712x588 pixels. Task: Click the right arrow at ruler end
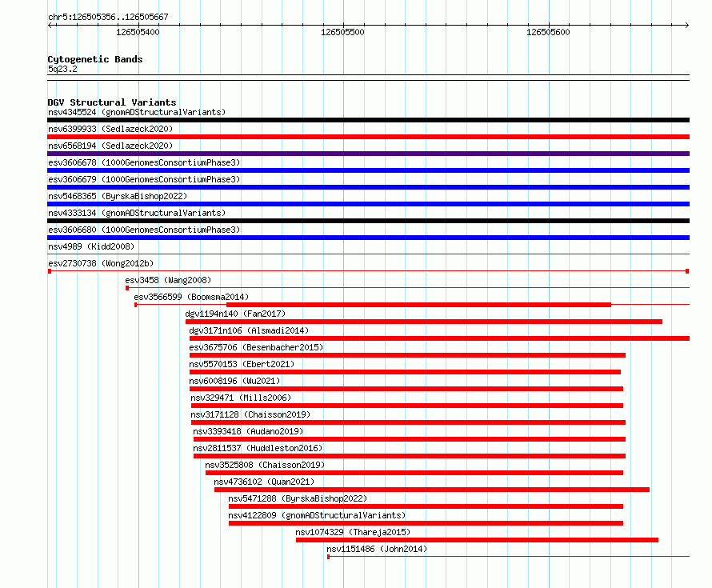coord(687,26)
